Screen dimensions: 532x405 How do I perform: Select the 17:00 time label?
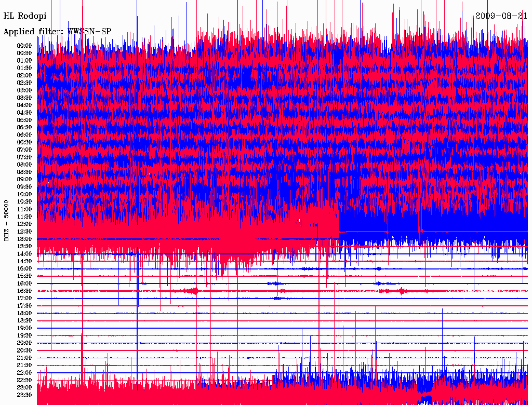click(24, 299)
